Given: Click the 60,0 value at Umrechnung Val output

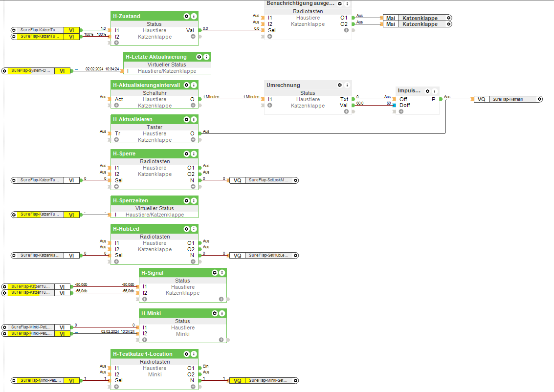Looking at the screenshot, I should [360, 103].
